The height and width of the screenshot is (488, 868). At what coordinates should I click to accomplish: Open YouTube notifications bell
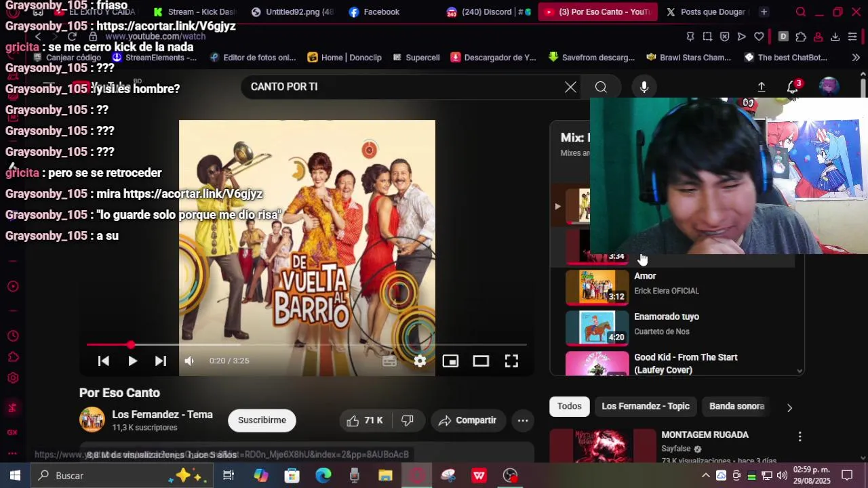click(x=792, y=87)
